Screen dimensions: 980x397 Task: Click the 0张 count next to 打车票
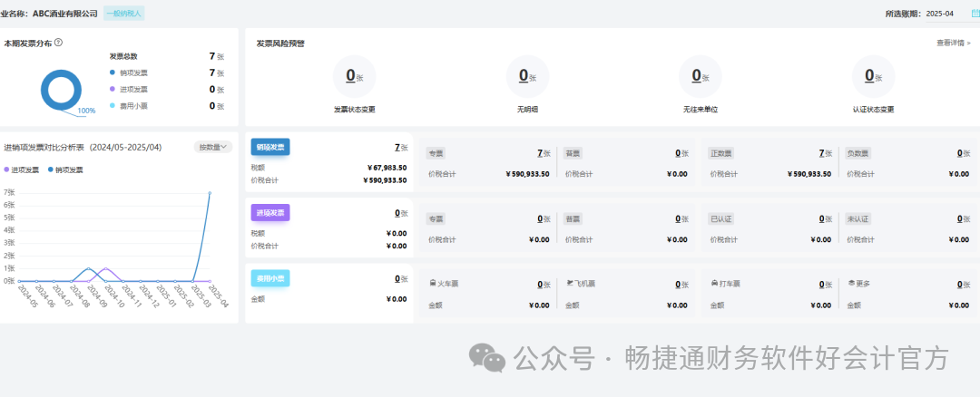[825, 285]
